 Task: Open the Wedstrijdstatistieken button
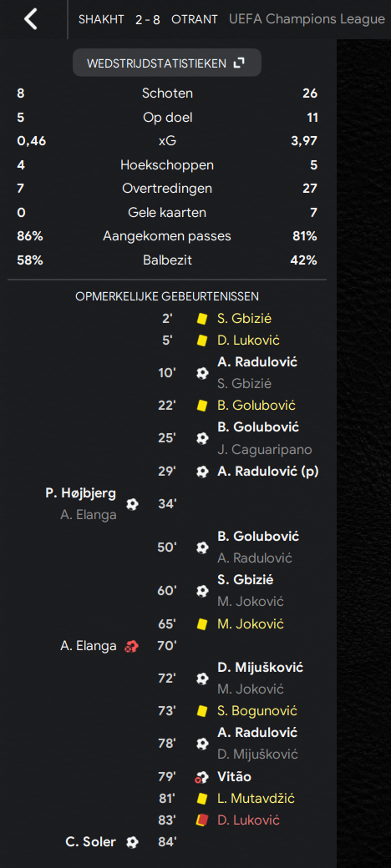(167, 63)
